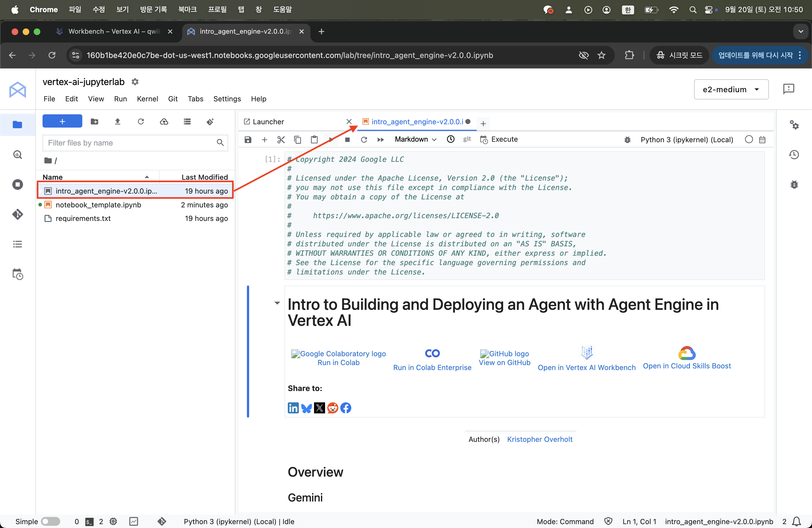Open Running Terminals and Kernels sidebar icon

click(x=17, y=184)
